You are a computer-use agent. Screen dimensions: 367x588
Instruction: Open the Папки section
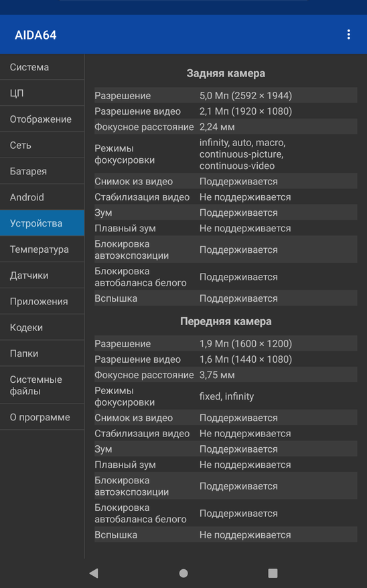point(42,353)
